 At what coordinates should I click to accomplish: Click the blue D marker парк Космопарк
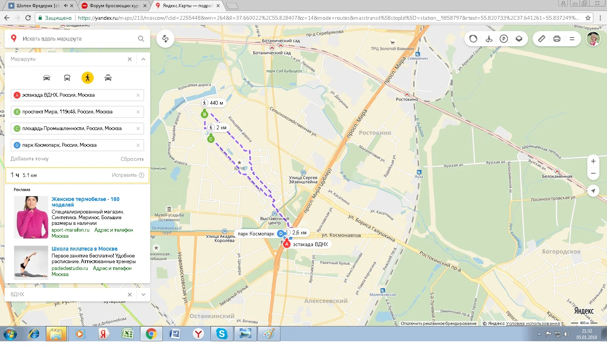click(281, 234)
